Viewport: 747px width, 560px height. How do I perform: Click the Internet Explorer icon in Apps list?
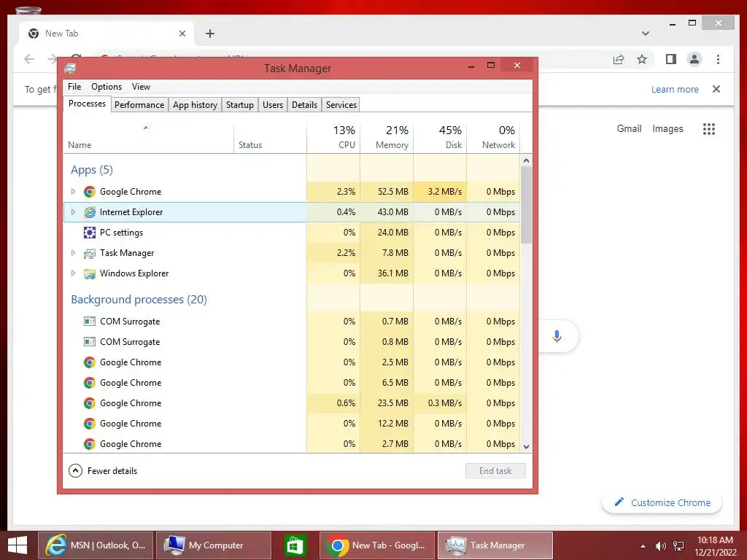pyautogui.click(x=89, y=212)
